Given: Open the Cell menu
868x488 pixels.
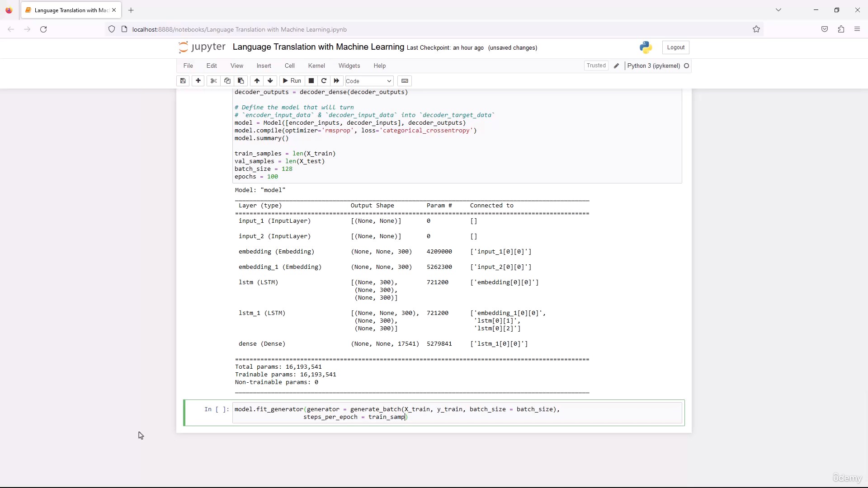Looking at the screenshot, I should click(290, 66).
